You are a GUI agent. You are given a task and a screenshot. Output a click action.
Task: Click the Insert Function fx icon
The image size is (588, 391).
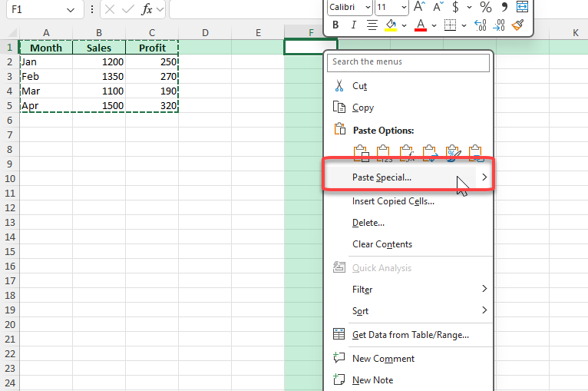pos(147,9)
